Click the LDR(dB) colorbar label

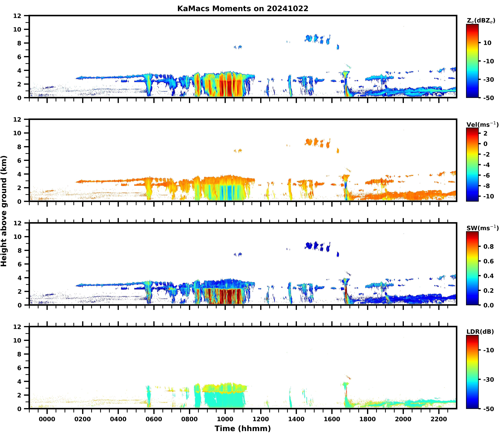tap(480, 332)
